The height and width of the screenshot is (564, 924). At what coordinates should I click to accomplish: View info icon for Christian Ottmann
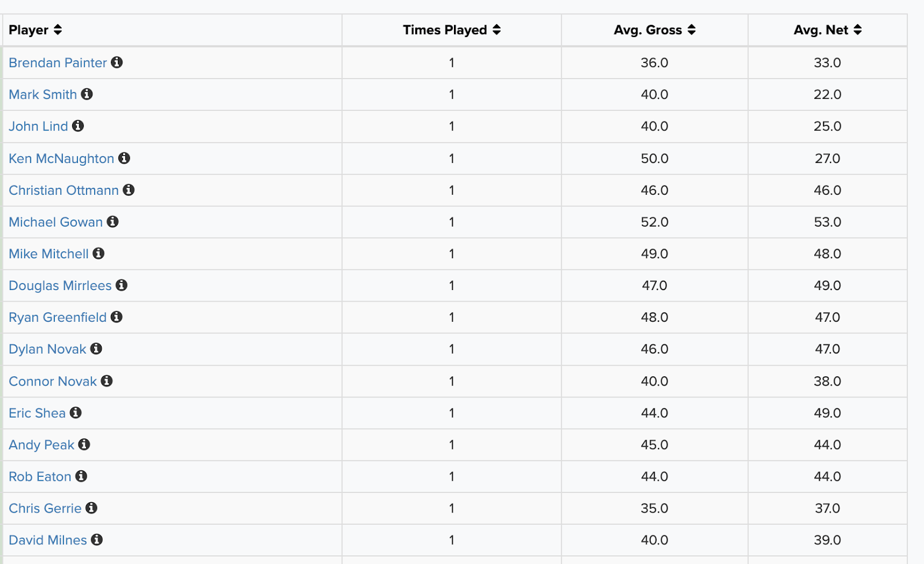click(129, 190)
